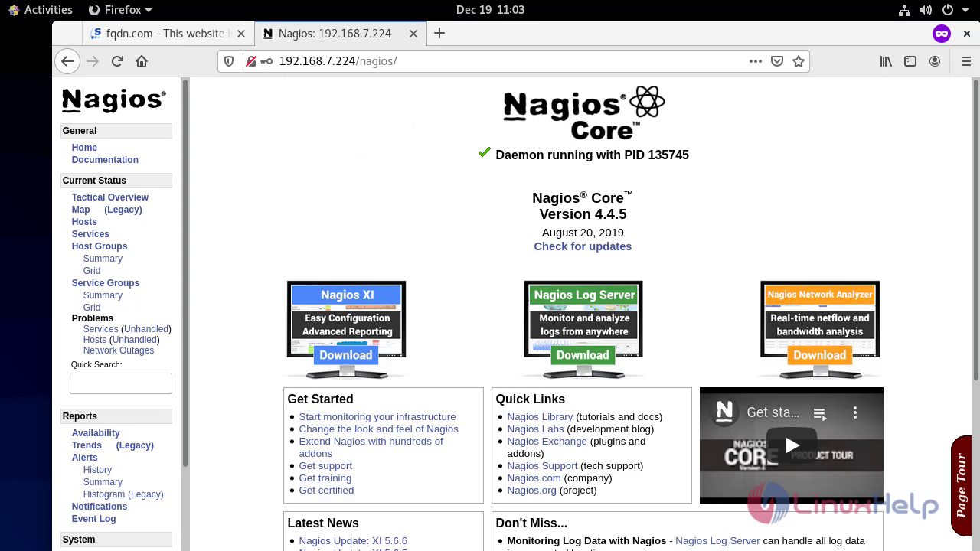Open Unhandled services problems link

(x=146, y=329)
